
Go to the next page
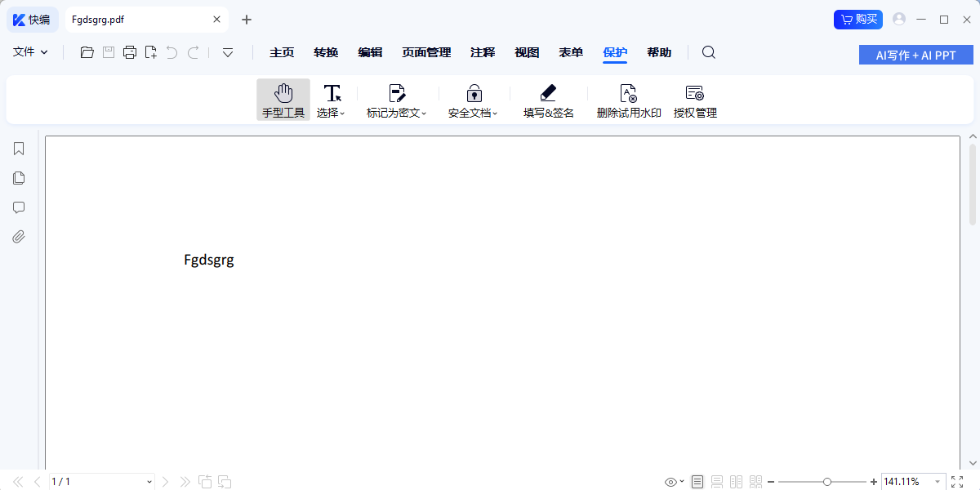[x=165, y=482]
